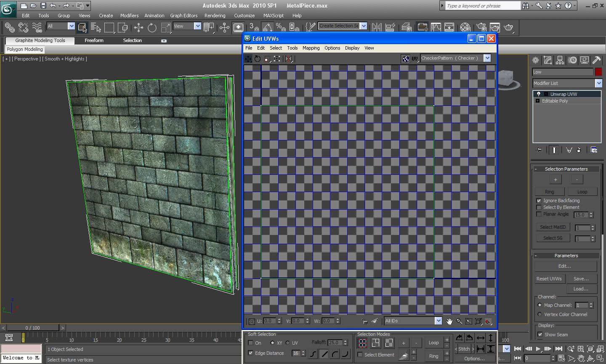This screenshot has height=364, width=606.
Task: Open the Graph Editors menu
Action: click(x=183, y=16)
